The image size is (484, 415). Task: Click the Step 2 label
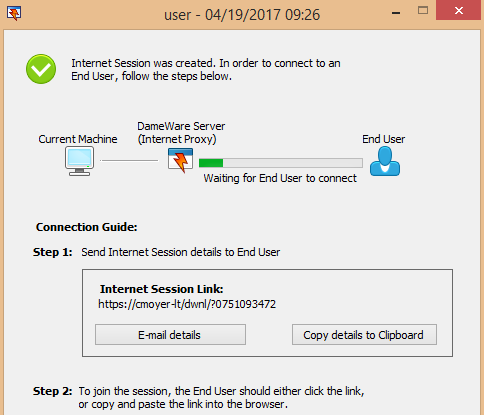53,391
